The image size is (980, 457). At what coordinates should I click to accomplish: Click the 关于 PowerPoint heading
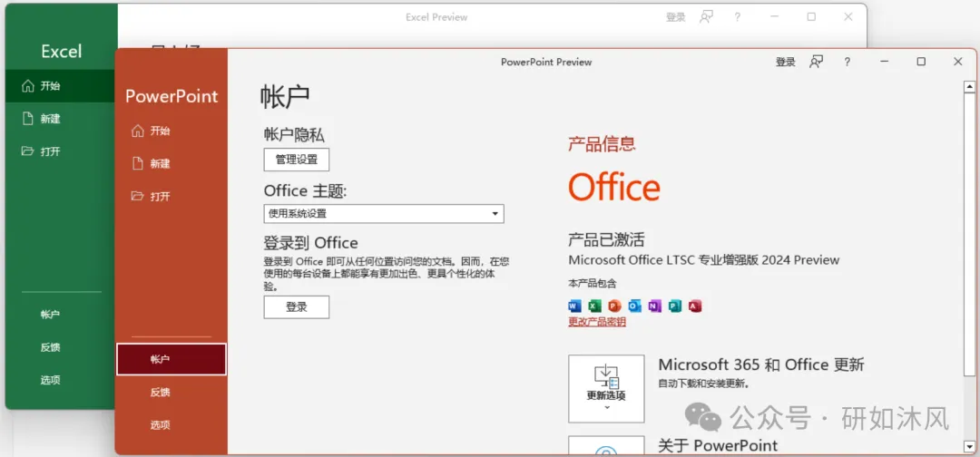point(718,445)
